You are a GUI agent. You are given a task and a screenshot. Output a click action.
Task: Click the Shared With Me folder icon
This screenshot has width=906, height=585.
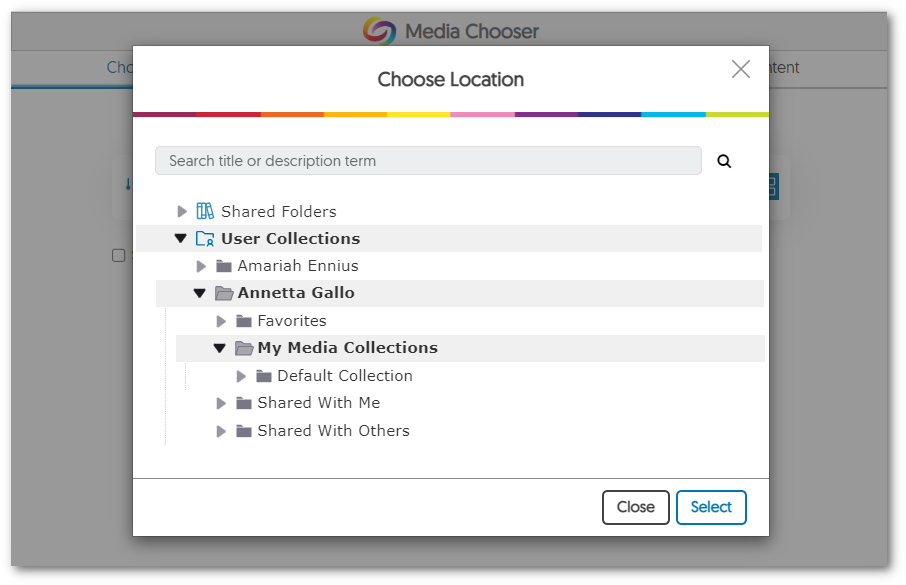(244, 402)
